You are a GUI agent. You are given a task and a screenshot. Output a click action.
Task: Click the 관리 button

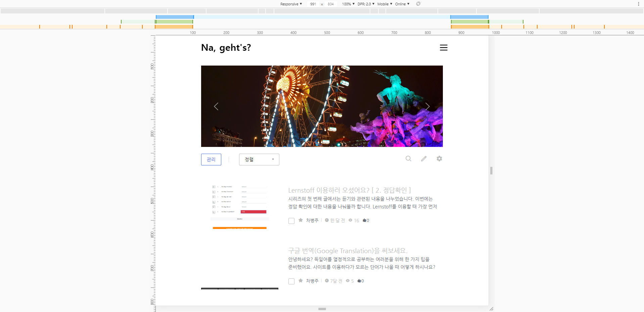(211, 159)
